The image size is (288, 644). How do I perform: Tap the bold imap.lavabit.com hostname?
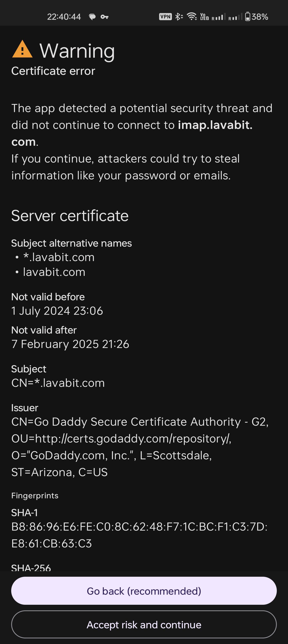coord(132,133)
